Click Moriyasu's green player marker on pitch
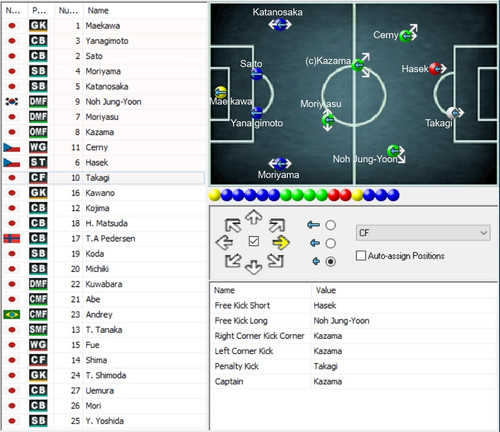This screenshot has height=432, width=500. [328, 120]
